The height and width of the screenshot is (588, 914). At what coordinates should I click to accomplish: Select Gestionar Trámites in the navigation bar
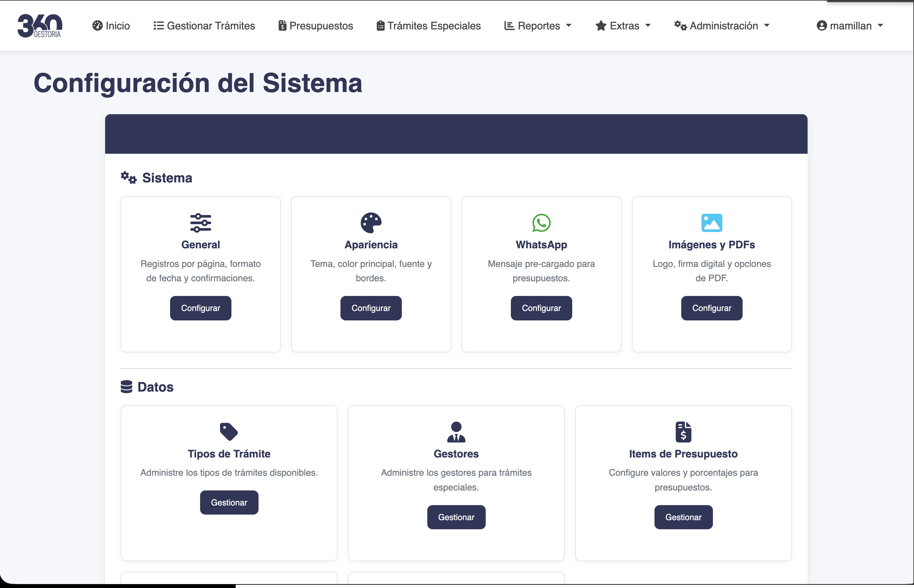[204, 25]
